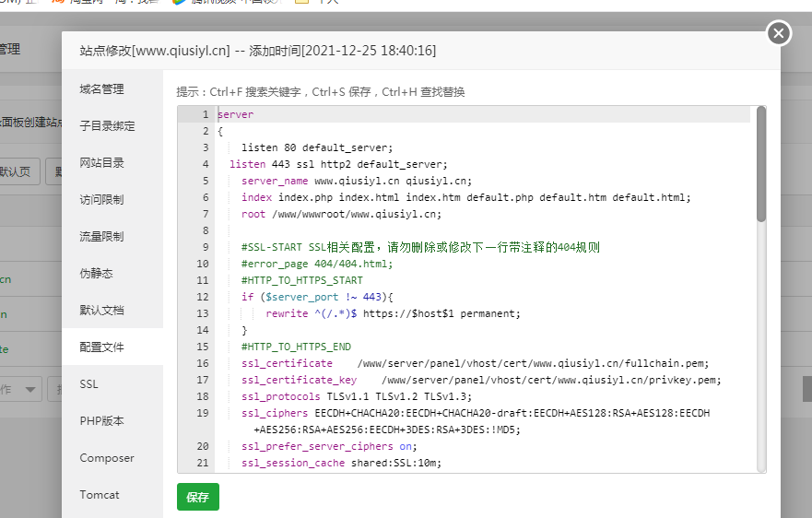Click the 'listen 443 ssl http2' line
This screenshot has height=518, width=812.
pos(338,164)
